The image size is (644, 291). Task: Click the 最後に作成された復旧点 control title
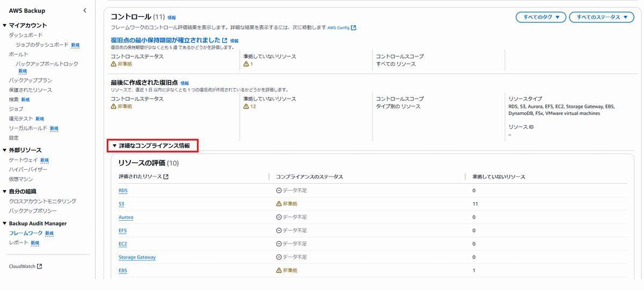pyautogui.click(x=144, y=83)
